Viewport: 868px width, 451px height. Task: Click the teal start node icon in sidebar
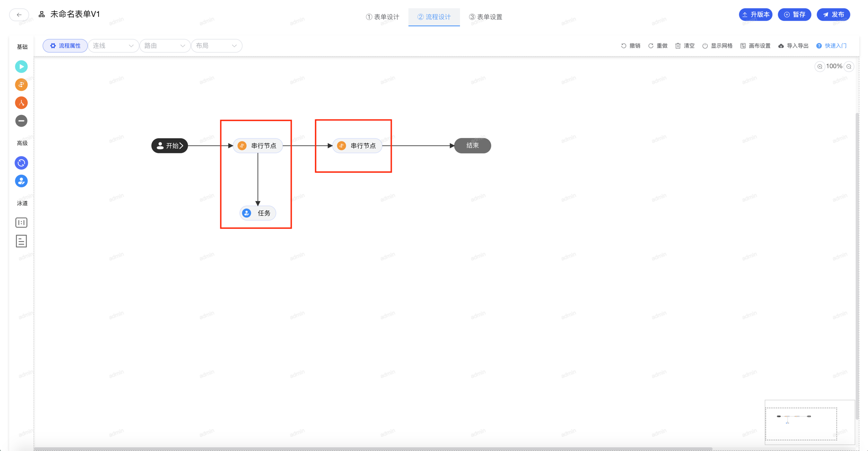coord(21,66)
